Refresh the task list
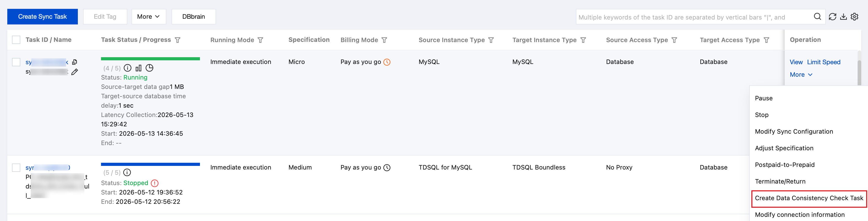Screen dimensions: 868x221 click(832, 16)
